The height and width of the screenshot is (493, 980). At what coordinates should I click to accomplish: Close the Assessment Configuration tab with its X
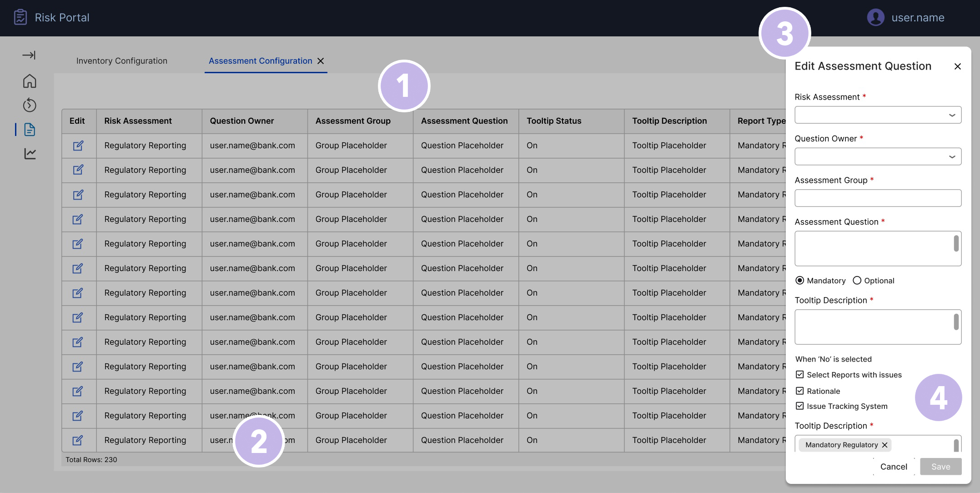tap(321, 61)
